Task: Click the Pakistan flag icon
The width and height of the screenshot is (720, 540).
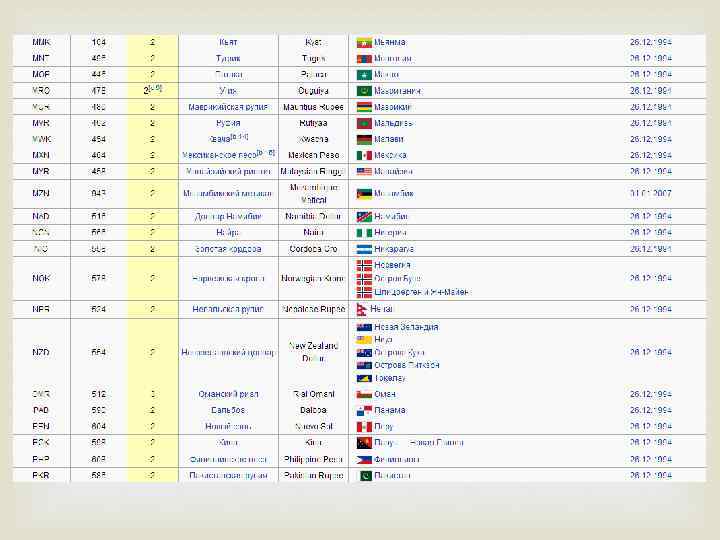Action: pos(364,476)
